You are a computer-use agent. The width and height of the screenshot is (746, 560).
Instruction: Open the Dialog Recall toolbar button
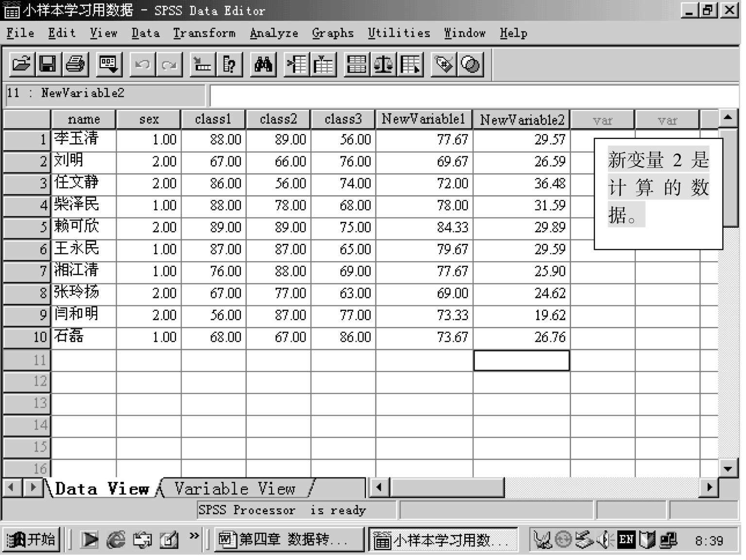[108, 64]
